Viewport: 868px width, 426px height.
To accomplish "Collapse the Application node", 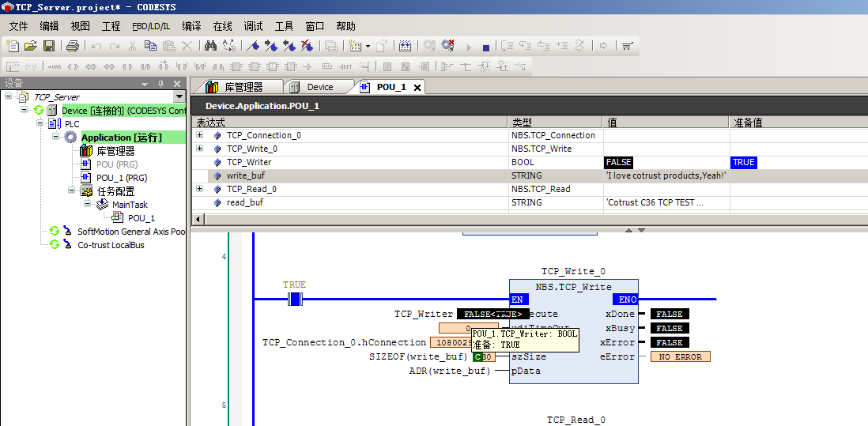I will point(56,136).
